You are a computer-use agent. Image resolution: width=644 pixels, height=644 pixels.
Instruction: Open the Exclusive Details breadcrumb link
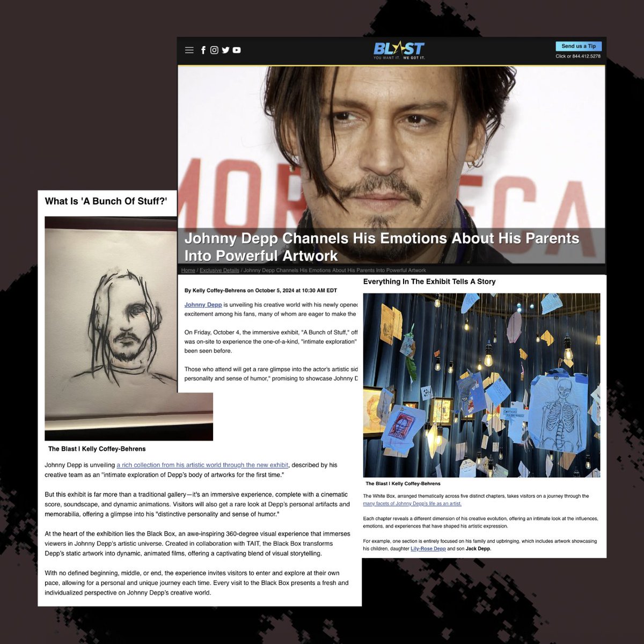click(x=219, y=270)
